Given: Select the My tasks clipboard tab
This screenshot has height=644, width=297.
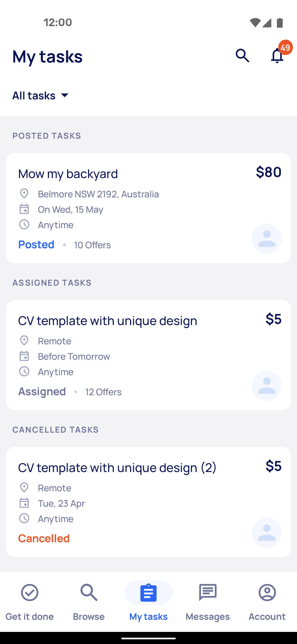Looking at the screenshot, I should pos(148,602).
